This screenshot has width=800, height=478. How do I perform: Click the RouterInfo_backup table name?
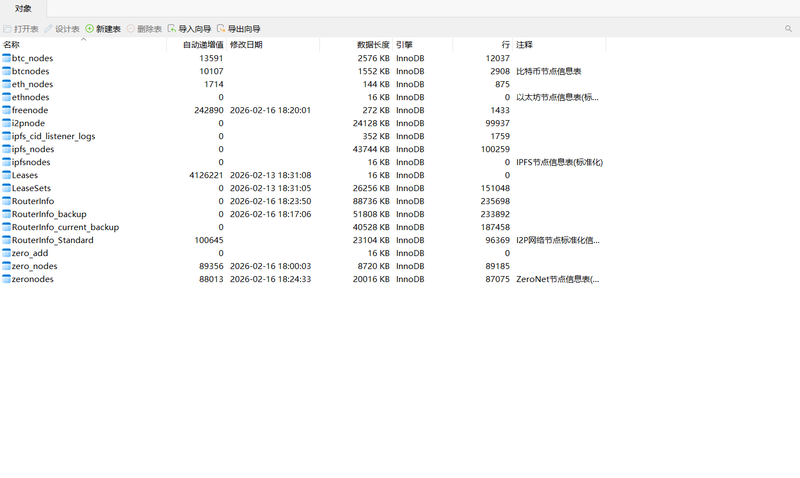pyautogui.click(x=49, y=214)
